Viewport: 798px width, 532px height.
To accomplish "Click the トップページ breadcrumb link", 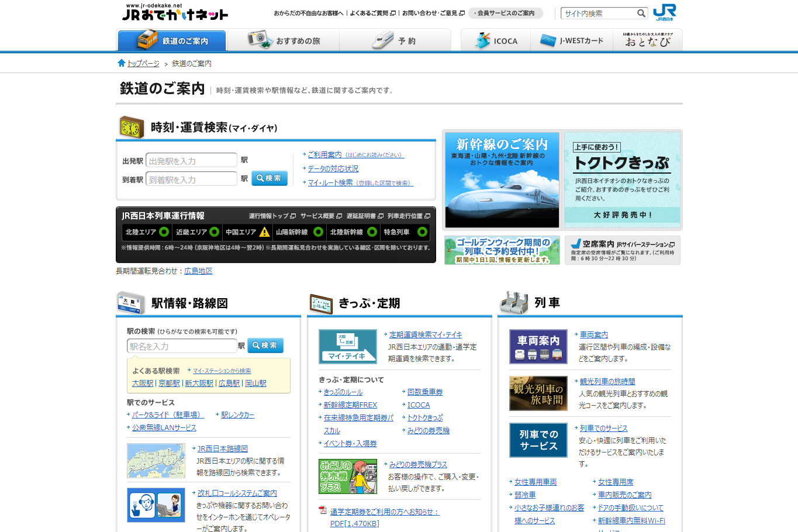I will [x=143, y=64].
